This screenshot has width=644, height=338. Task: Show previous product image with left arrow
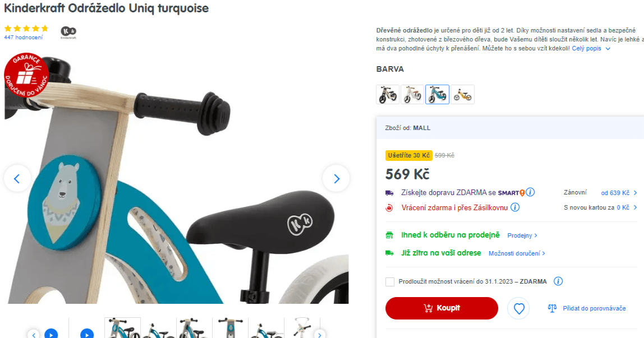(17, 178)
